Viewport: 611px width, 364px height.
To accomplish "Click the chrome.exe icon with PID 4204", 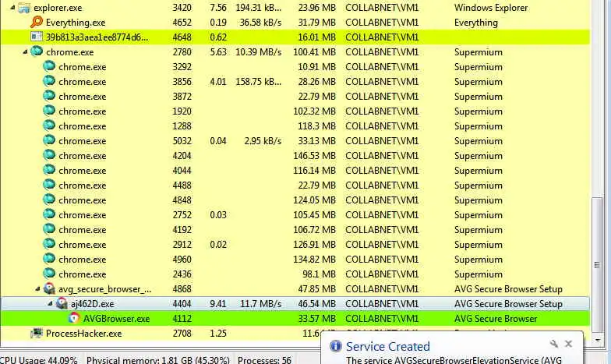I will pyautogui.click(x=49, y=156).
